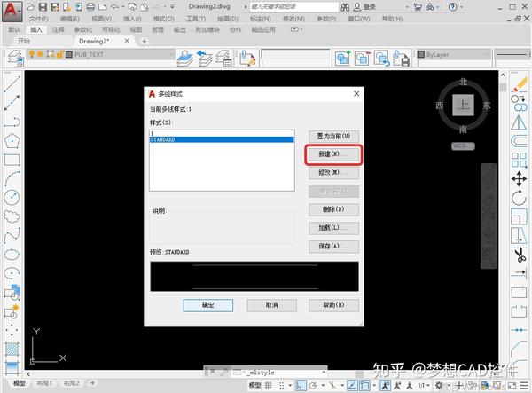Toggle annotation objects visibility

click(x=386, y=386)
